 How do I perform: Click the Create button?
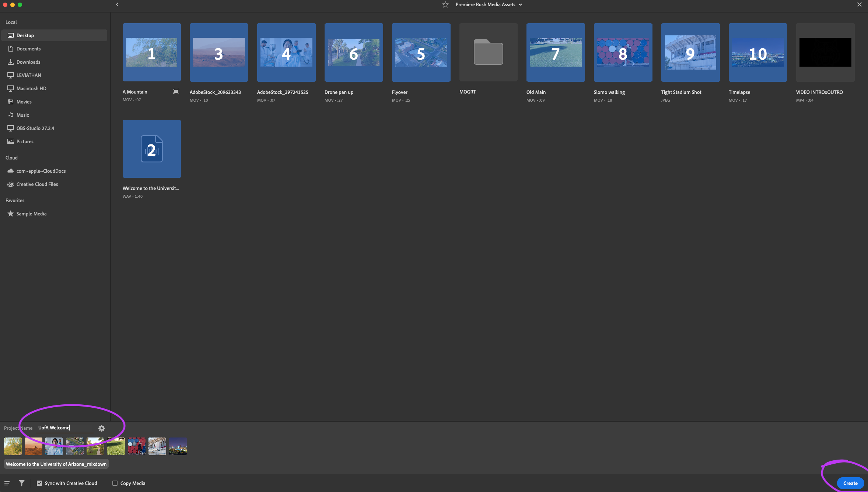coord(850,483)
